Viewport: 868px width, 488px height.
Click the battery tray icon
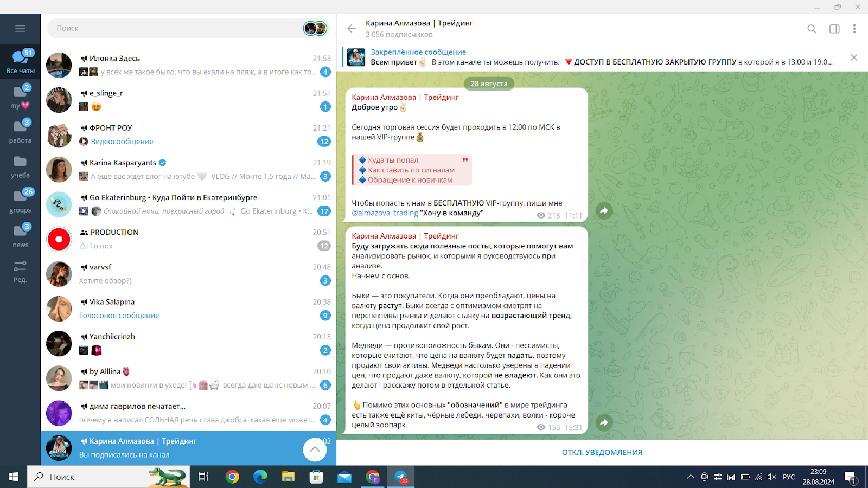(745, 477)
